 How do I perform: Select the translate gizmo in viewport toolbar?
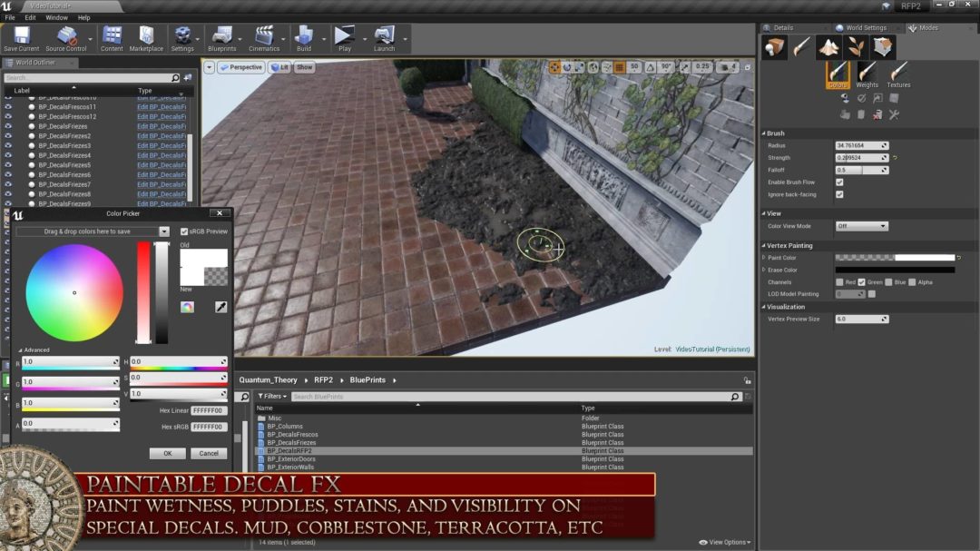pyautogui.click(x=554, y=67)
